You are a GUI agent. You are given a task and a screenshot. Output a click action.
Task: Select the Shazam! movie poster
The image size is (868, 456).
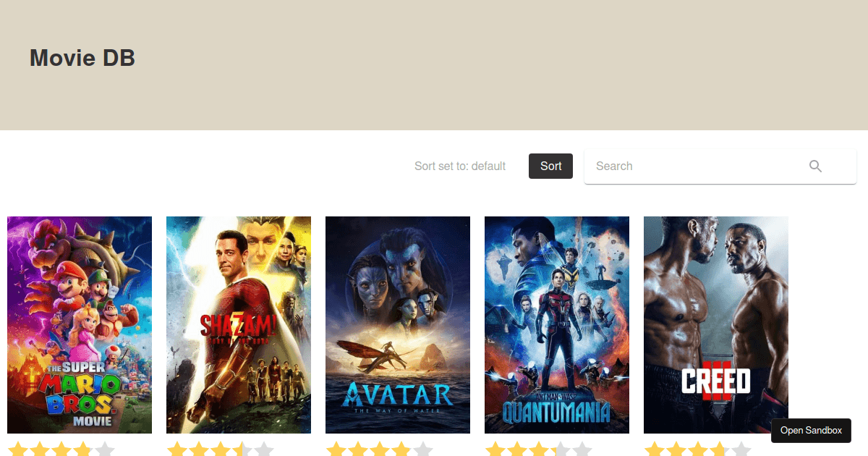coord(239,325)
